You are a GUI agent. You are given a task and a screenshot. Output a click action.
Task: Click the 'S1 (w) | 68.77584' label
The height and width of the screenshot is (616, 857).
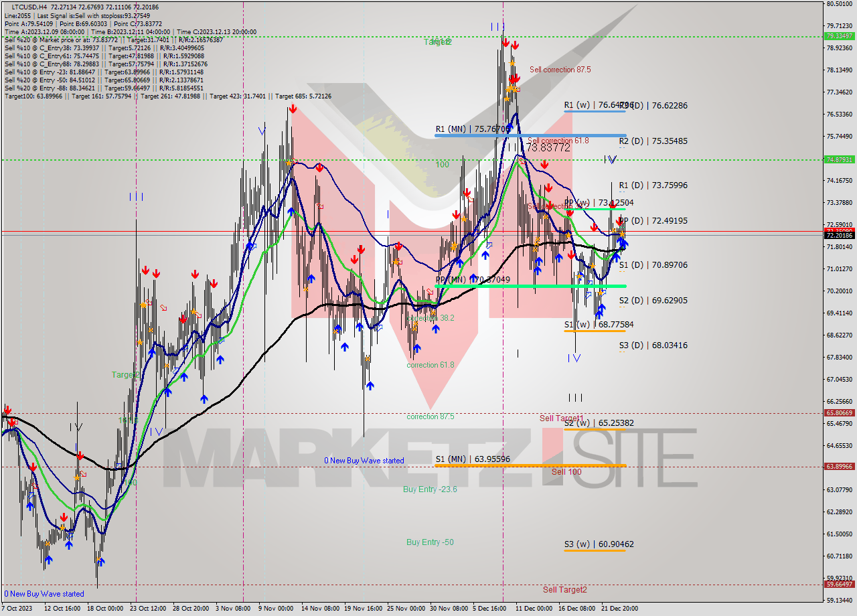pyautogui.click(x=599, y=325)
